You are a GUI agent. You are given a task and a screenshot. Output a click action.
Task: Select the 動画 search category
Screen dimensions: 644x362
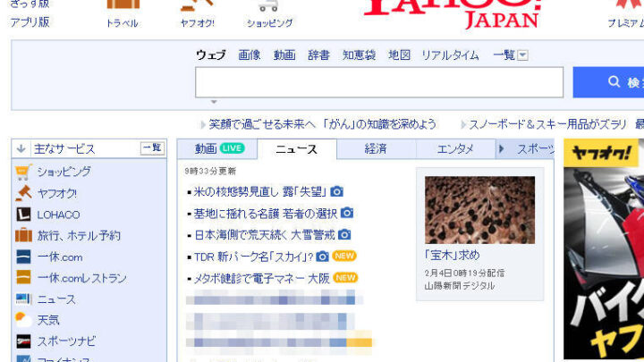point(284,55)
